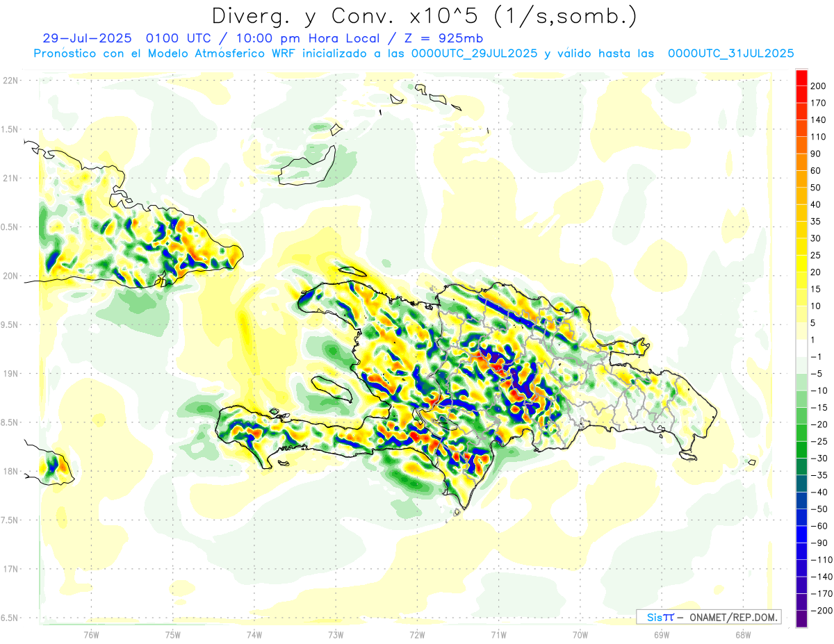
Task: Click the '68W' longitude label
Action: 743,634
